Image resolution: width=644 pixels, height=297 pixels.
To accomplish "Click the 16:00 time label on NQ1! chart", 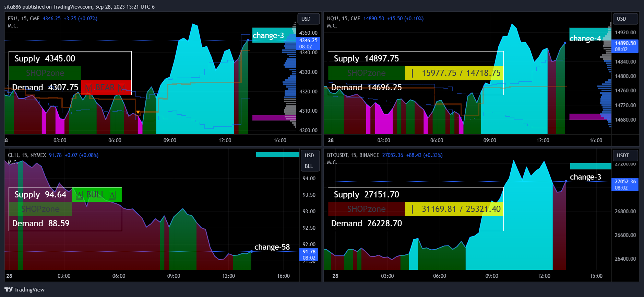I will pyautogui.click(x=596, y=140).
